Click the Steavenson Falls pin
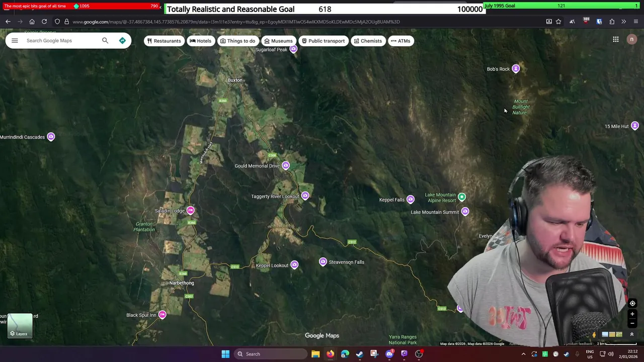Screen dimensions: 644x362 (x=323, y=262)
